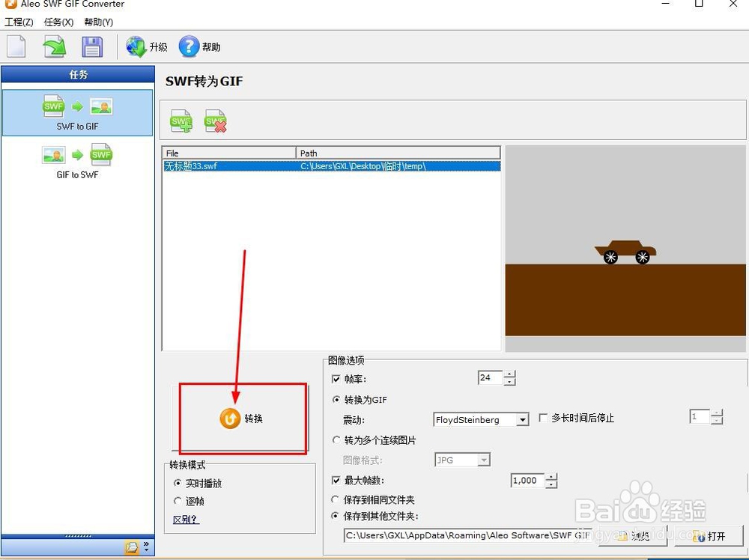Click the 转换 convert button
The height and width of the screenshot is (560, 749).
point(240,419)
